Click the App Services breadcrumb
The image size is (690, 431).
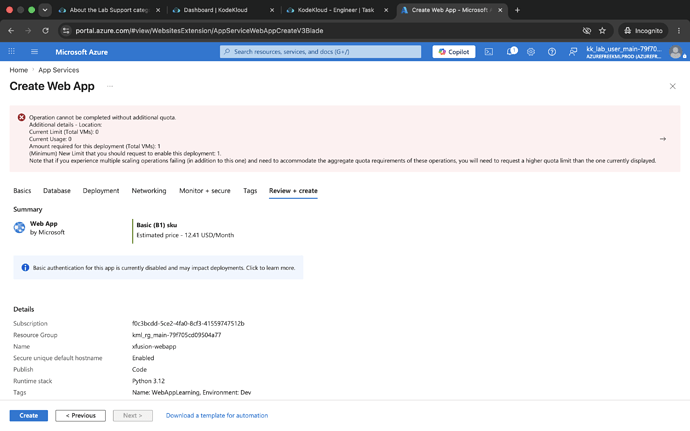pos(59,70)
